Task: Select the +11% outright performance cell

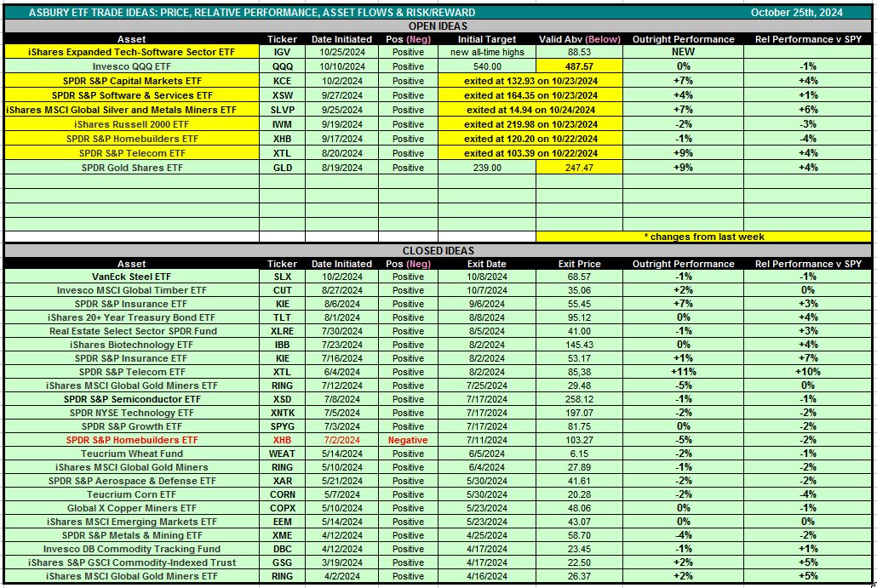Action: point(683,372)
